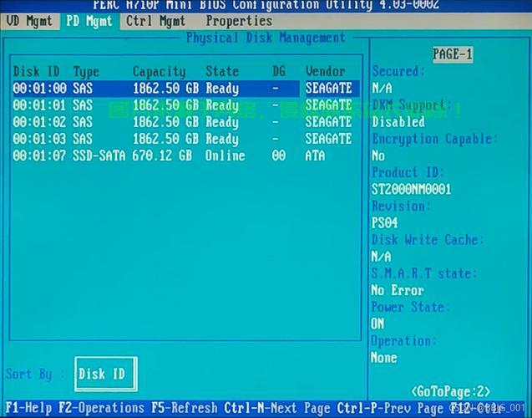Select the PD Mgmt tab
The image size is (532, 418).
(x=89, y=22)
